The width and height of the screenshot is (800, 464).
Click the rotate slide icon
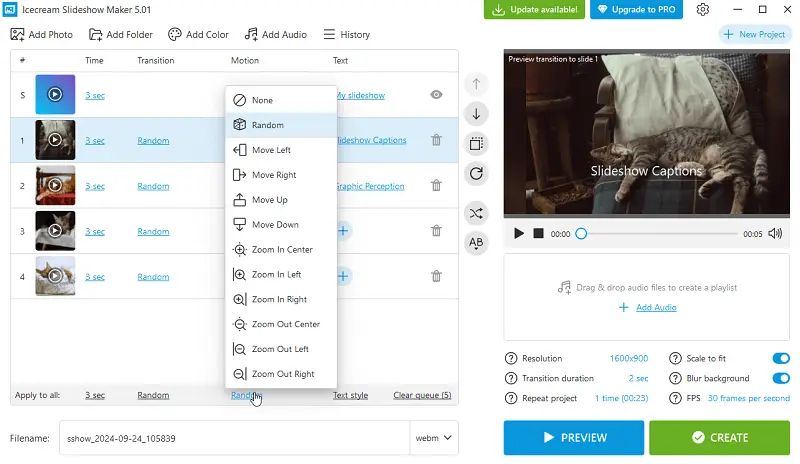(476, 173)
